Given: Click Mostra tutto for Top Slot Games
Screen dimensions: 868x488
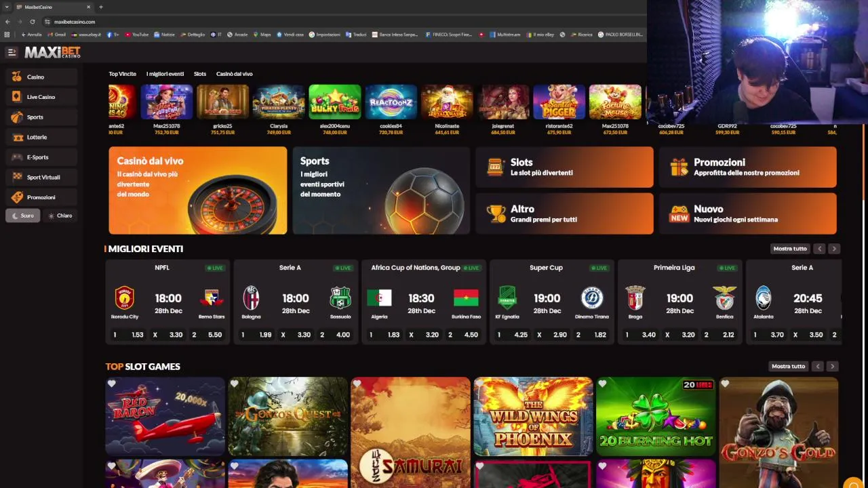Looking at the screenshot, I should [789, 366].
